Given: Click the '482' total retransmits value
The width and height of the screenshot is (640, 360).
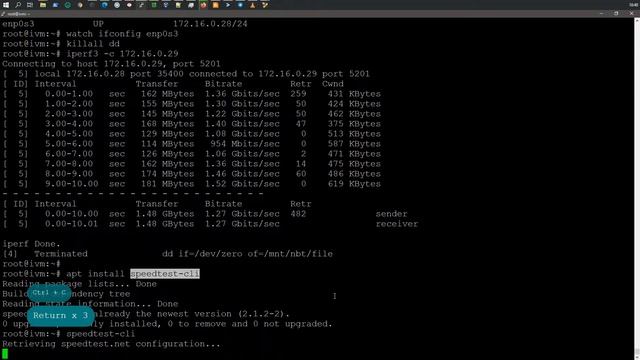Looking at the screenshot, I should [298, 214].
